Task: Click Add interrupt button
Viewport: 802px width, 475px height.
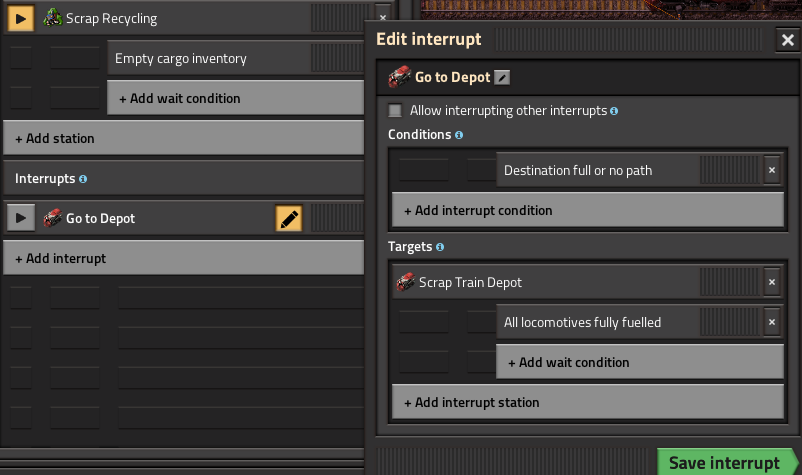Action: 182,258
